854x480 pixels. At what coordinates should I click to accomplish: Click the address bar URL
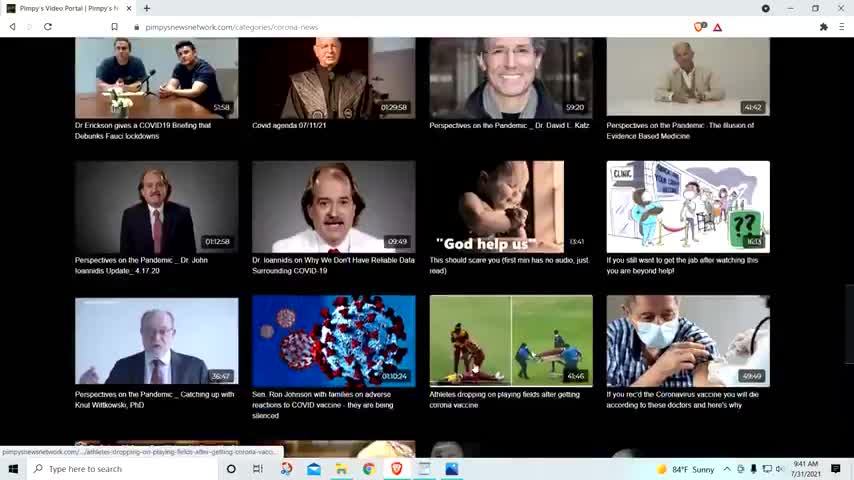point(231,27)
